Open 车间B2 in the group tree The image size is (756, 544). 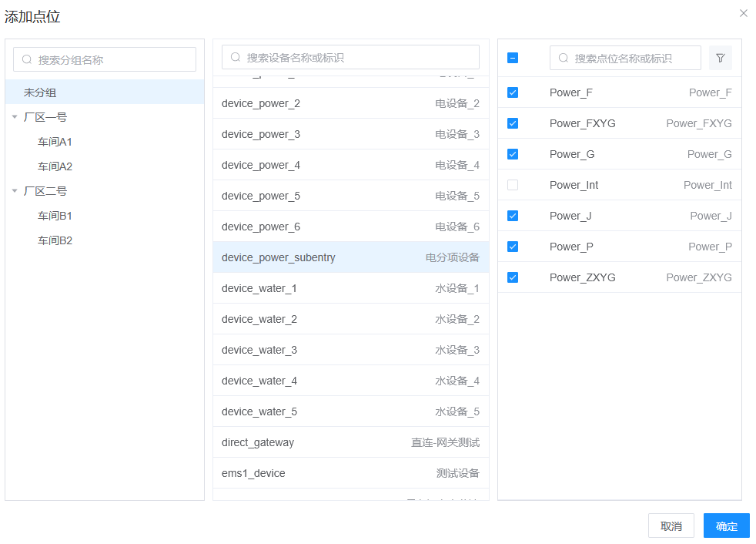click(x=55, y=240)
